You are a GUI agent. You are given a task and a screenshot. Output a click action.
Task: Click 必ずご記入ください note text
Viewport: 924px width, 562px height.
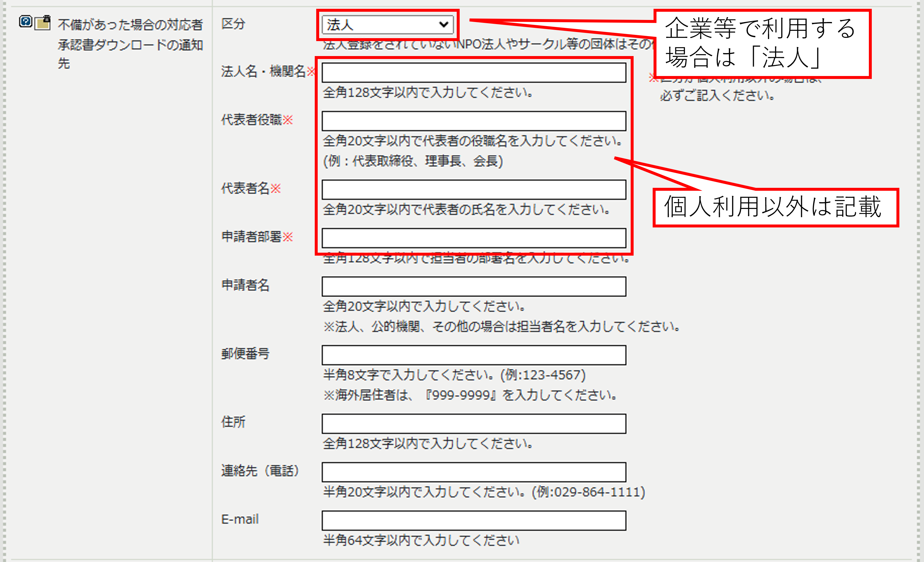click(x=717, y=96)
